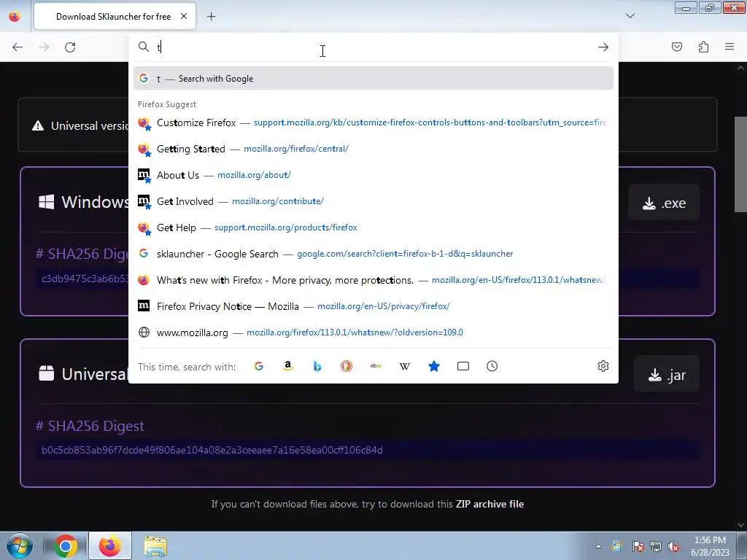The height and width of the screenshot is (560, 747).
Task: Open Firefox Privacy Notice suggestion
Action: pos(373,306)
